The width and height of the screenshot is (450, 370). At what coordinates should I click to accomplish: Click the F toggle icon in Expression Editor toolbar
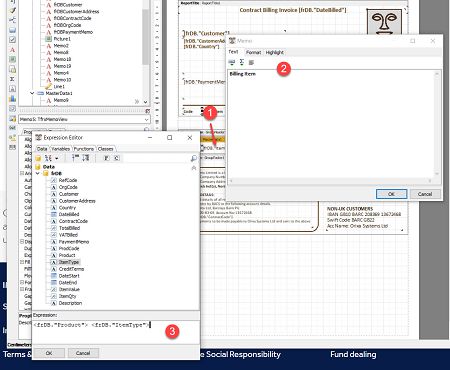(x=106, y=158)
